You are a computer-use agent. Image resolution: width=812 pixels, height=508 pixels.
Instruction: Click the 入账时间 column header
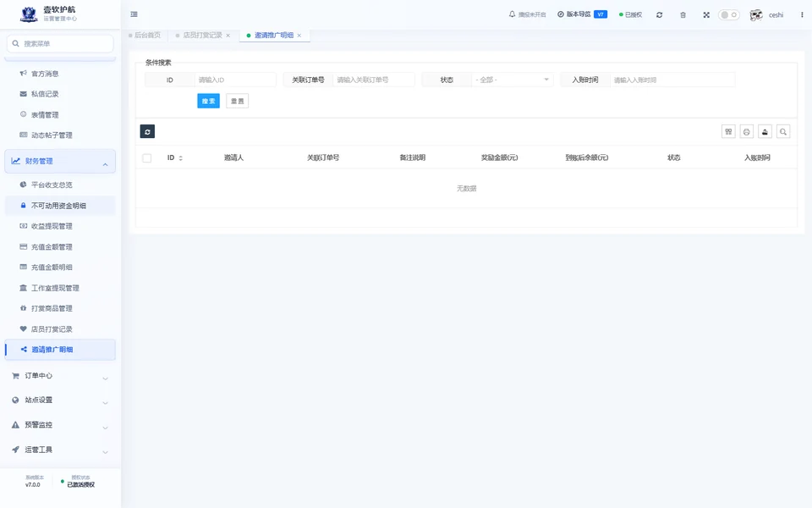point(757,157)
